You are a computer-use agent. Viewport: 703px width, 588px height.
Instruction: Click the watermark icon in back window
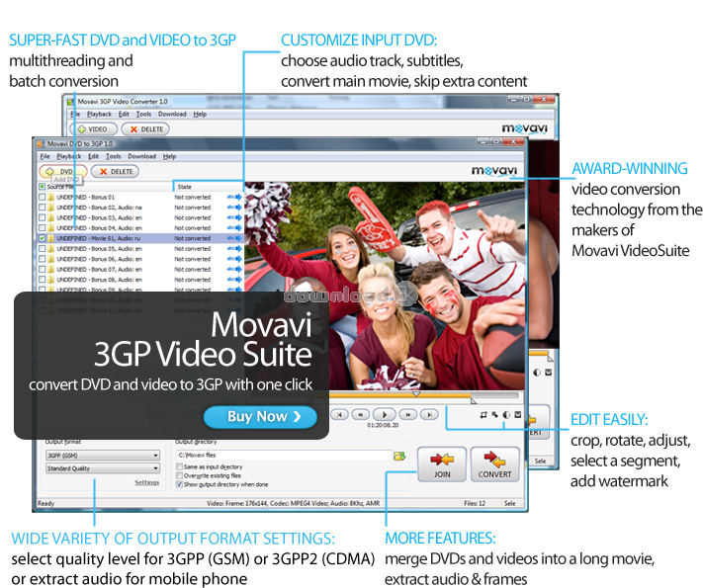[549, 373]
